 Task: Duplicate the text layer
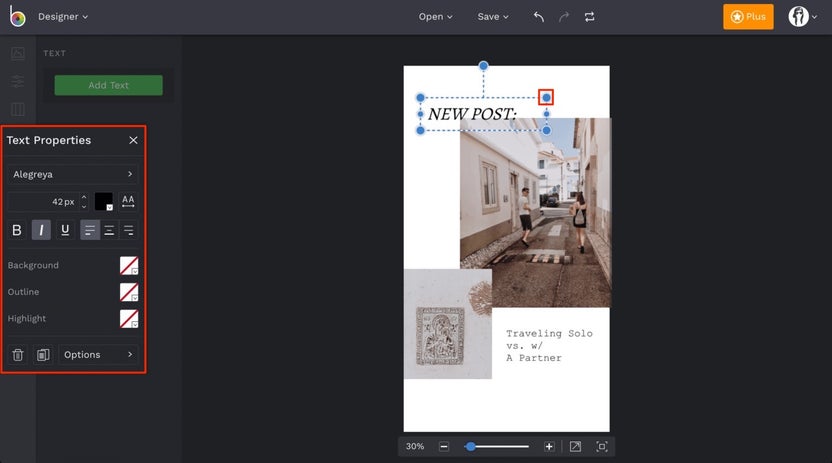[43, 354]
